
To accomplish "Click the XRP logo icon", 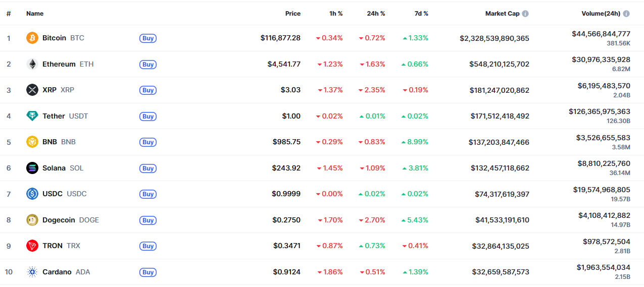I will point(32,90).
